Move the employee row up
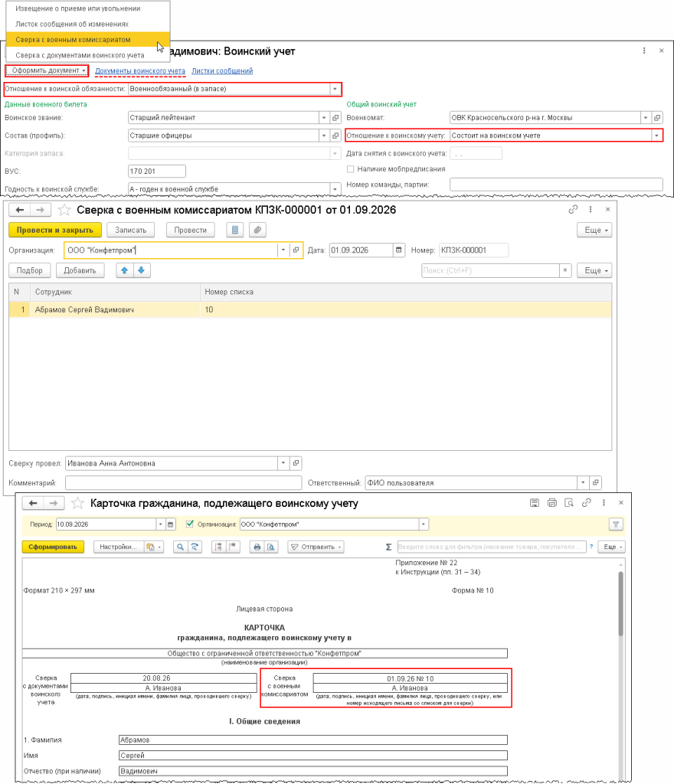 [125, 270]
